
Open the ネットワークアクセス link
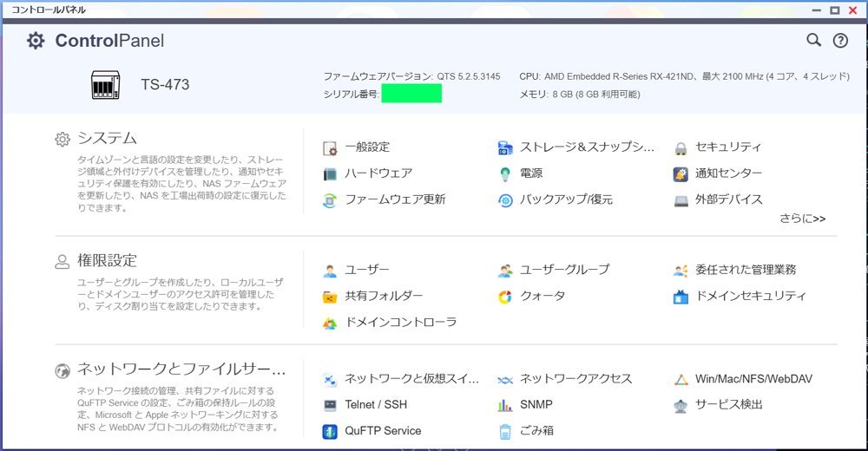(575, 378)
